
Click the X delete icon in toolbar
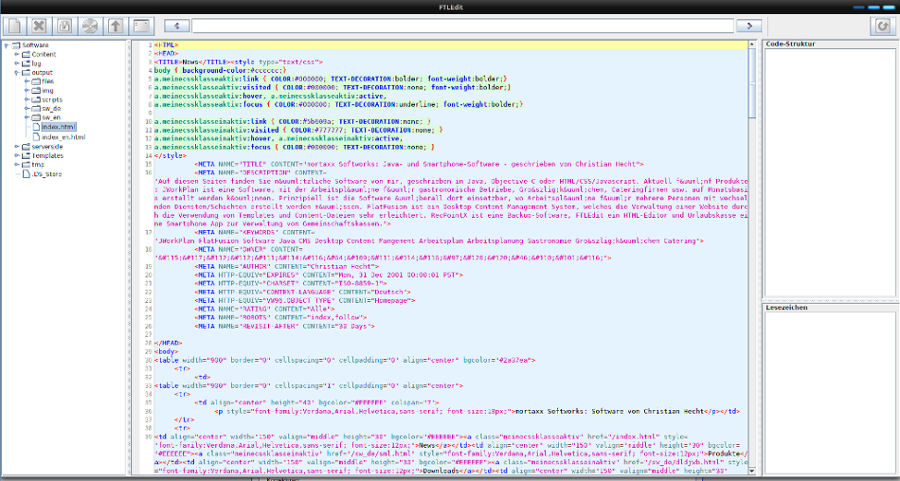click(39, 25)
